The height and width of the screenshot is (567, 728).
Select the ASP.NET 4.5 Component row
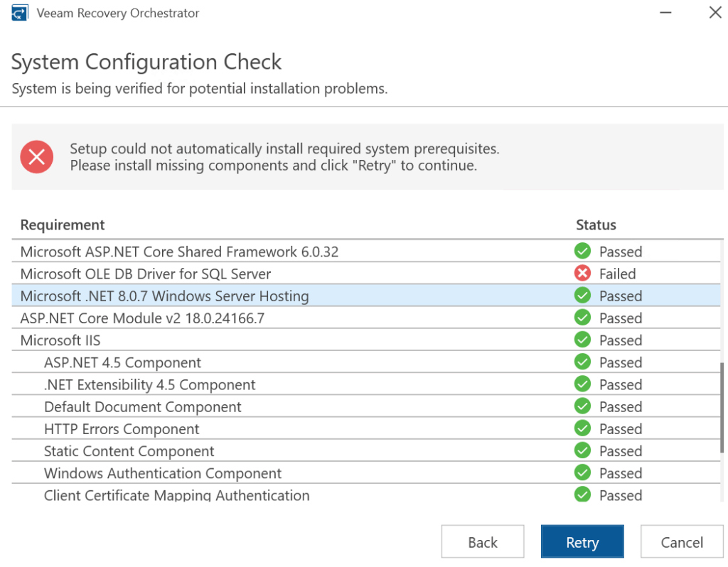coord(366,362)
